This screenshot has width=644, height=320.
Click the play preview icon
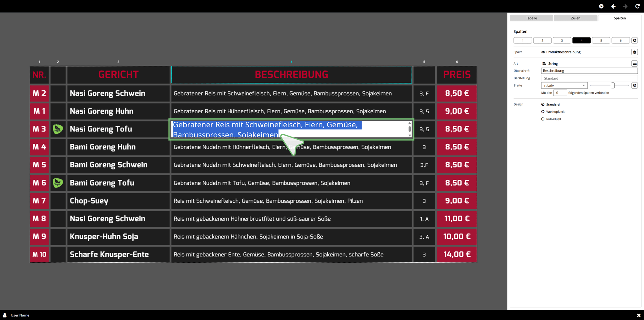601,6
